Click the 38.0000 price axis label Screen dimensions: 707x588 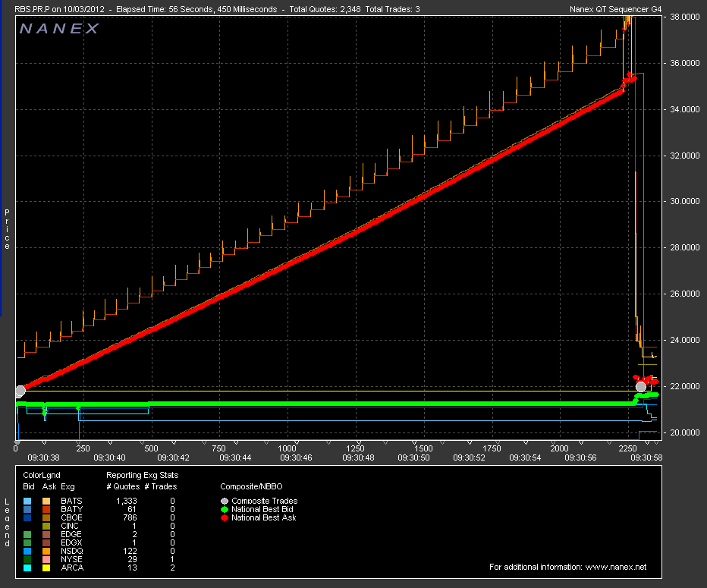pos(684,17)
